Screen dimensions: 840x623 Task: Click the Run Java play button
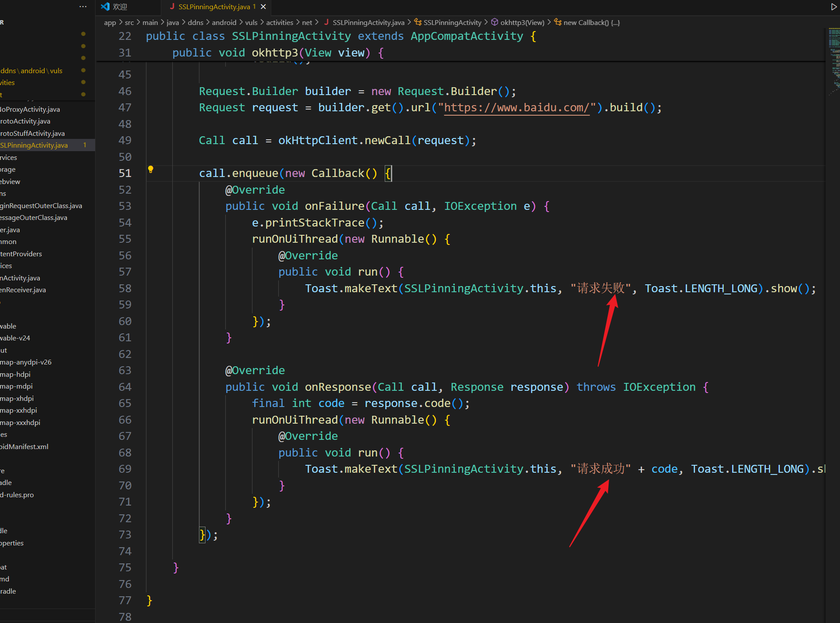point(833,7)
